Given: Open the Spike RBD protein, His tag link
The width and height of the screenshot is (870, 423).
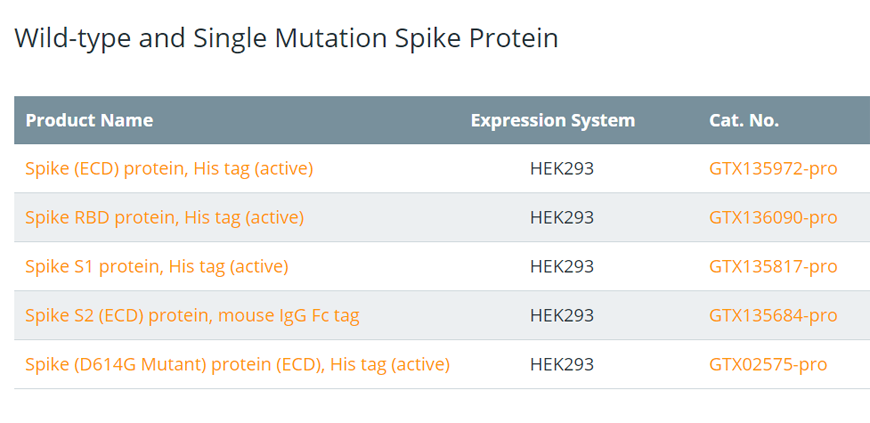Looking at the screenshot, I should 165,218.
